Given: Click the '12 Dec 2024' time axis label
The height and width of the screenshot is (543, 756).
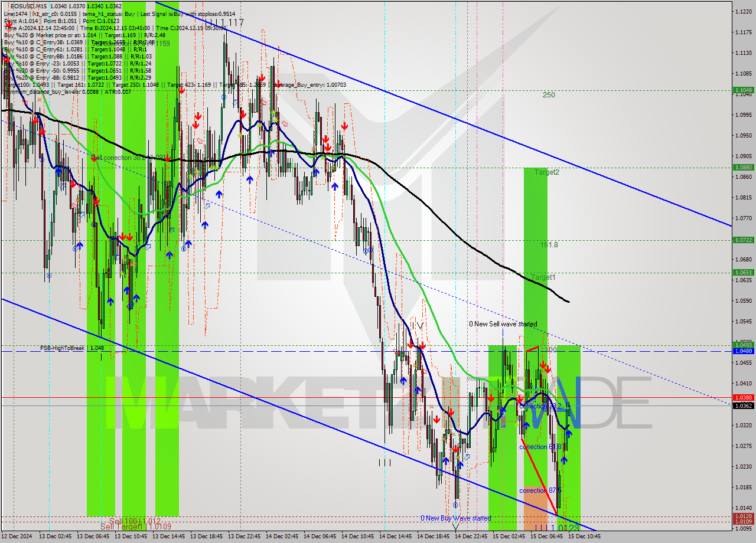Looking at the screenshot, I should [x=17, y=537].
